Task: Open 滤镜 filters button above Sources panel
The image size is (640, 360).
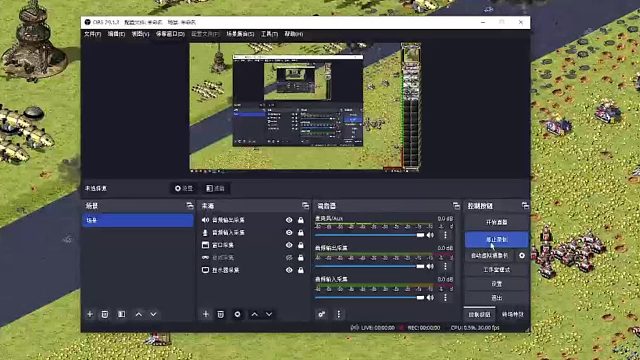Action: (x=216, y=188)
